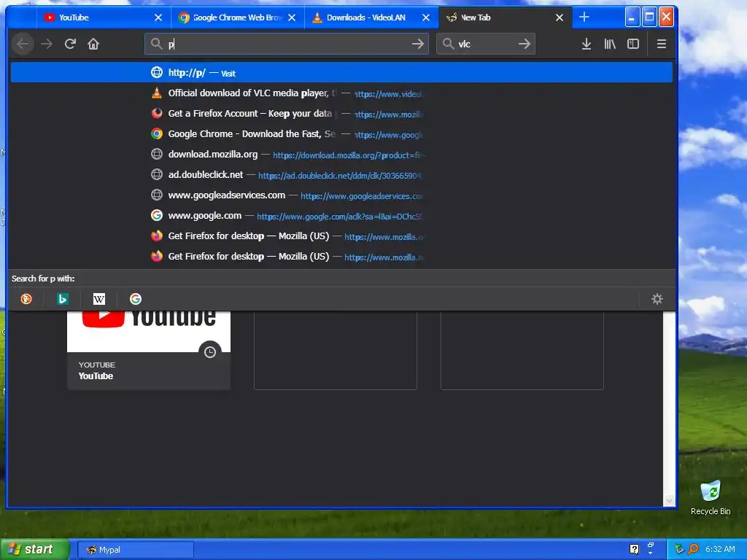
Task: Open search settings gear icon
Action: tap(657, 298)
